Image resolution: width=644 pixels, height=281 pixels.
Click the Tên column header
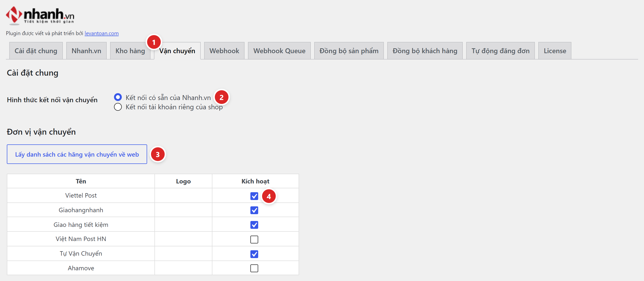coord(81,181)
